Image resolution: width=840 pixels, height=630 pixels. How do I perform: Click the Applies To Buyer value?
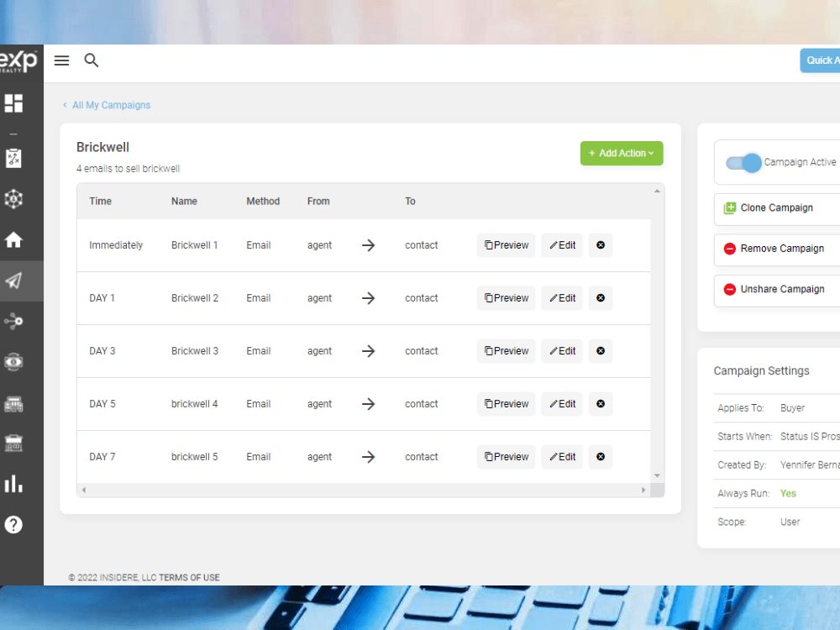point(792,408)
